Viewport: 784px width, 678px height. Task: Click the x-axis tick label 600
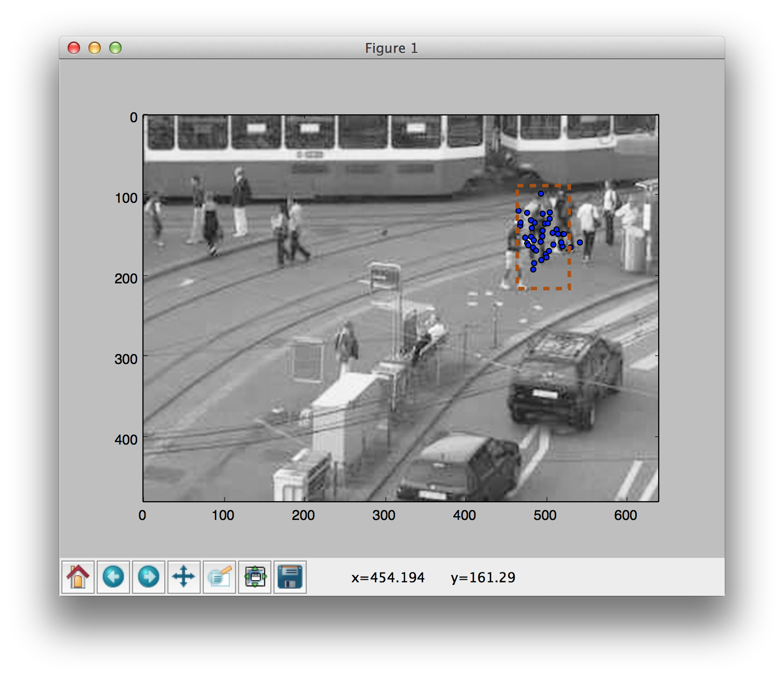pyautogui.click(x=625, y=515)
